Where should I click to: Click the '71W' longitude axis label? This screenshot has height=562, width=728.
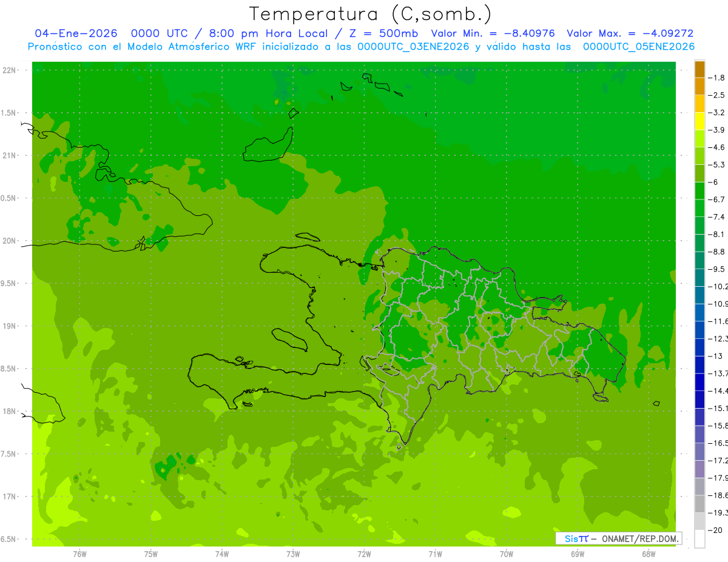pos(435,554)
